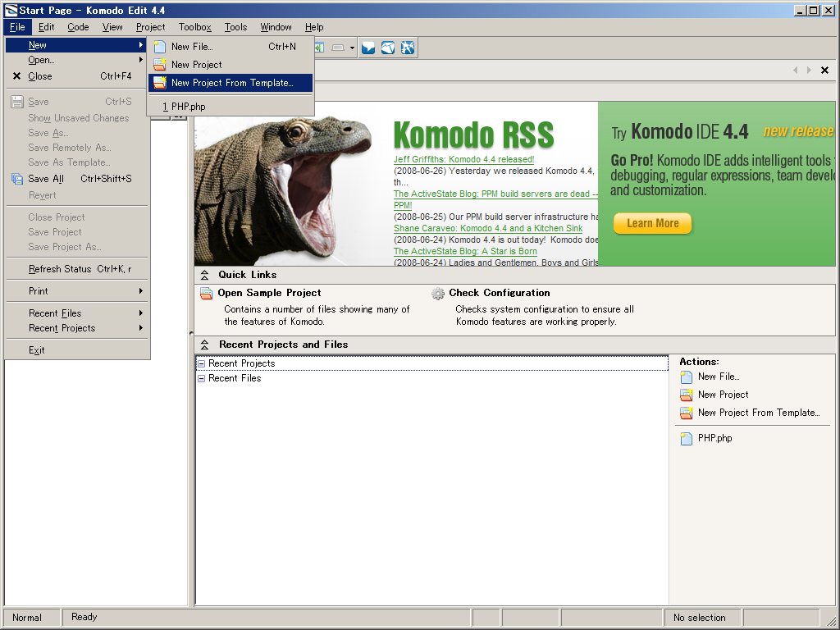Click the Open Sample Project folder icon
Viewport: 840px width, 630px height.
point(206,294)
